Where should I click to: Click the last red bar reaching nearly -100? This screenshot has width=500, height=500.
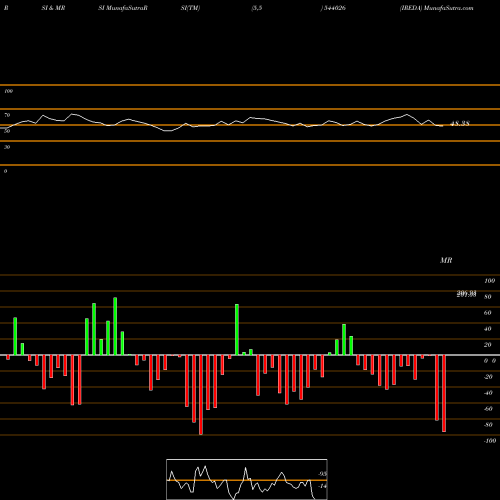444,393
